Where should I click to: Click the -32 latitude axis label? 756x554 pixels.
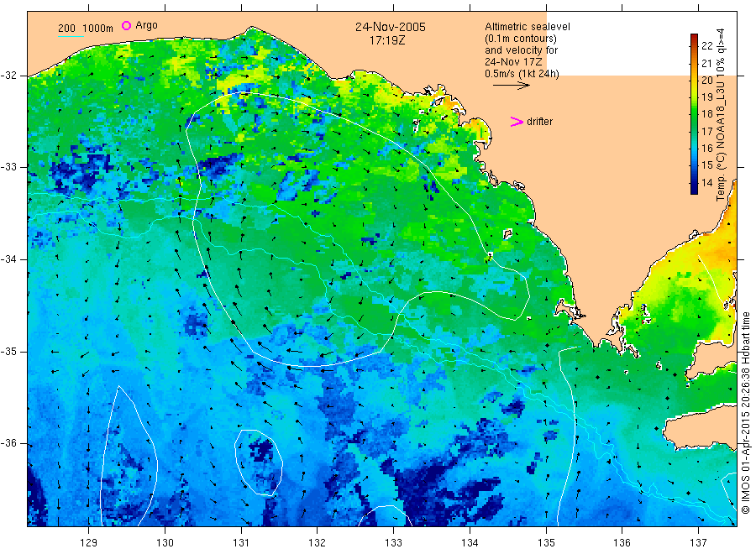tap(10, 76)
